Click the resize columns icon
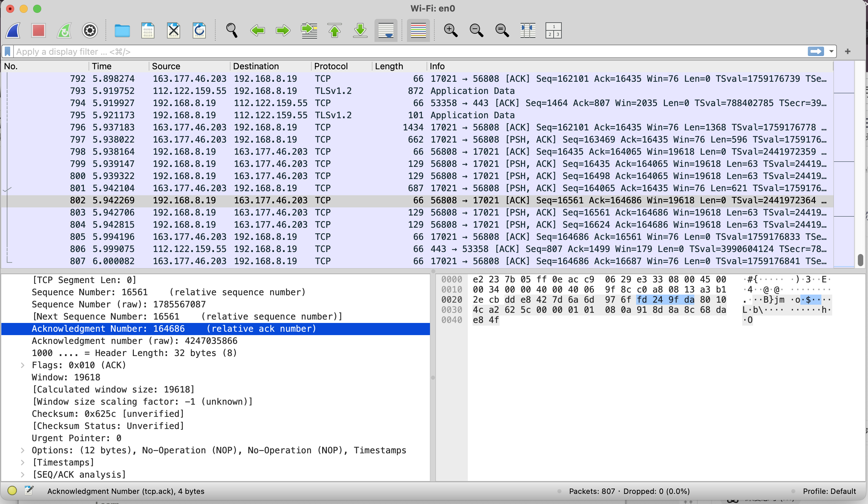Image resolution: width=868 pixels, height=504 pixels. (528, 31)
